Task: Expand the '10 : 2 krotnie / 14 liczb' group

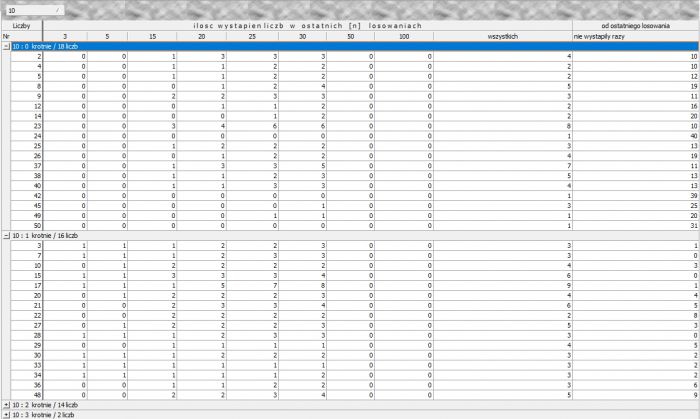Action: [x=6, y=405]
